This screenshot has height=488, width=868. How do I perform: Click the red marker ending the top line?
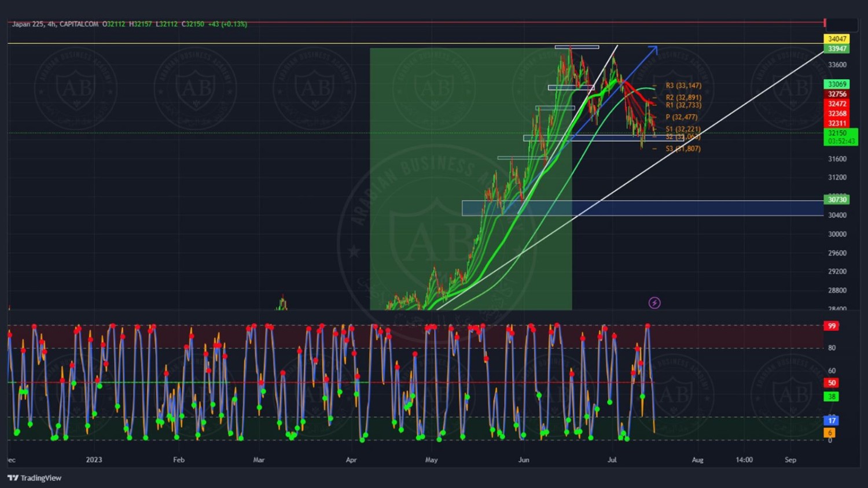tap(825, 23)
